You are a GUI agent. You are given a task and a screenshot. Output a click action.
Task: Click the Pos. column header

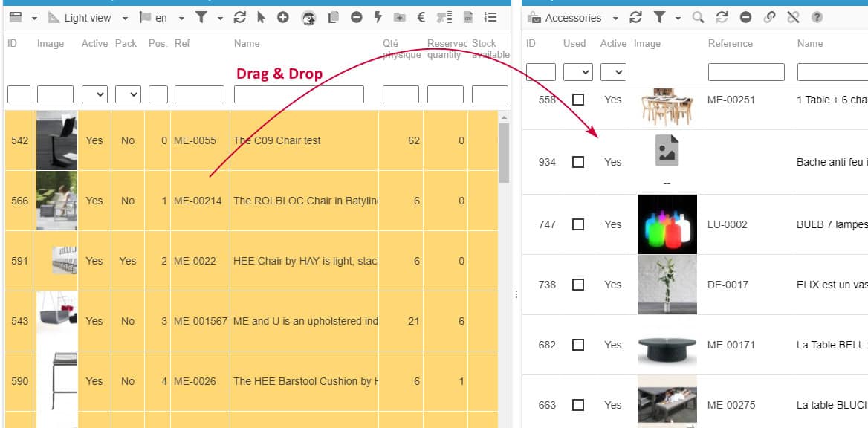coord(158,43)
